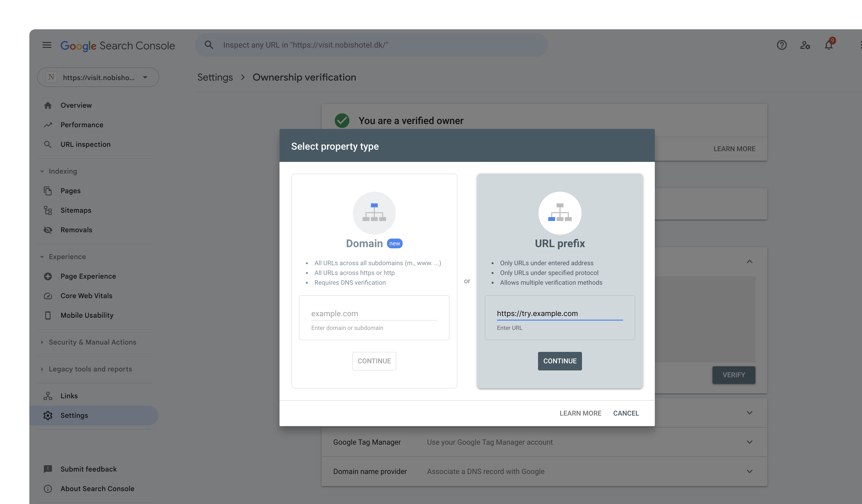
Task: Open Submit feedback
Action: point(89,469)
